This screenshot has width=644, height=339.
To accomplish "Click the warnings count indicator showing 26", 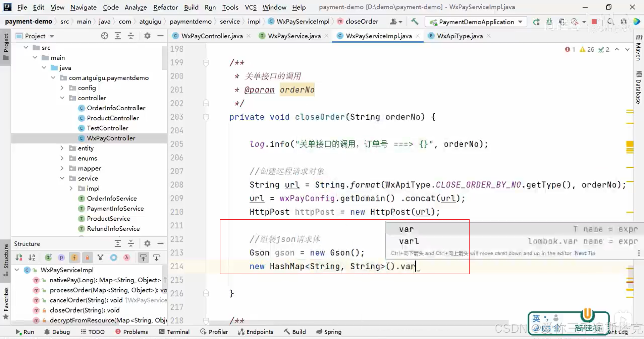I will (x=587, y=50).
